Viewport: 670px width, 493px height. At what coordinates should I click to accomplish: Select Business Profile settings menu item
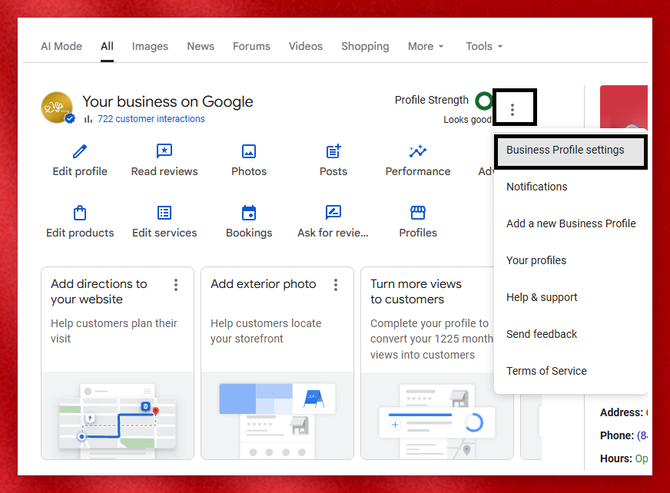570,151
